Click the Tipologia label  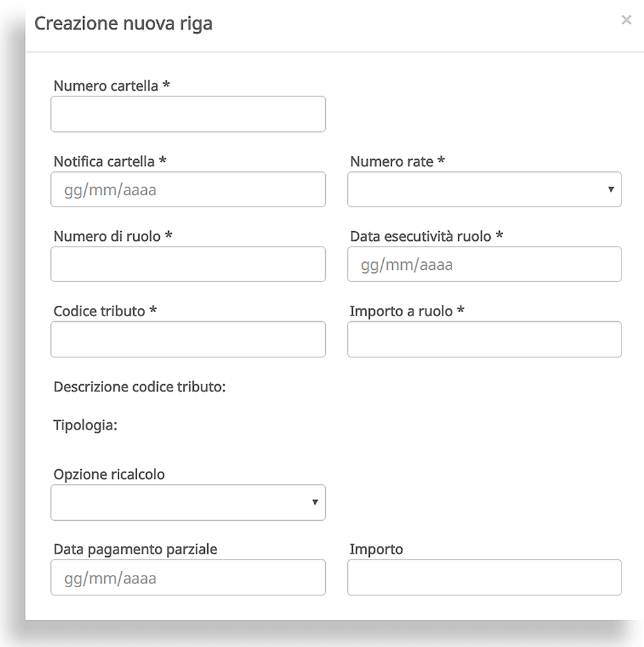point(86,425)
